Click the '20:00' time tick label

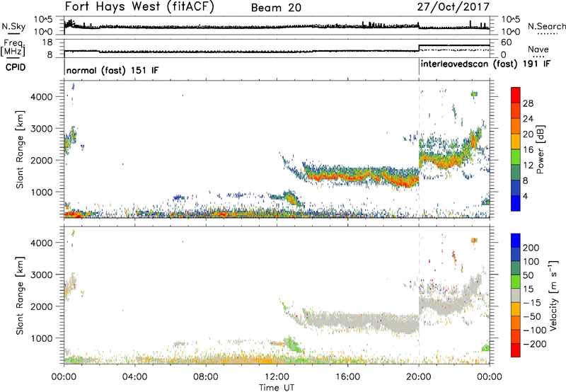419,377
